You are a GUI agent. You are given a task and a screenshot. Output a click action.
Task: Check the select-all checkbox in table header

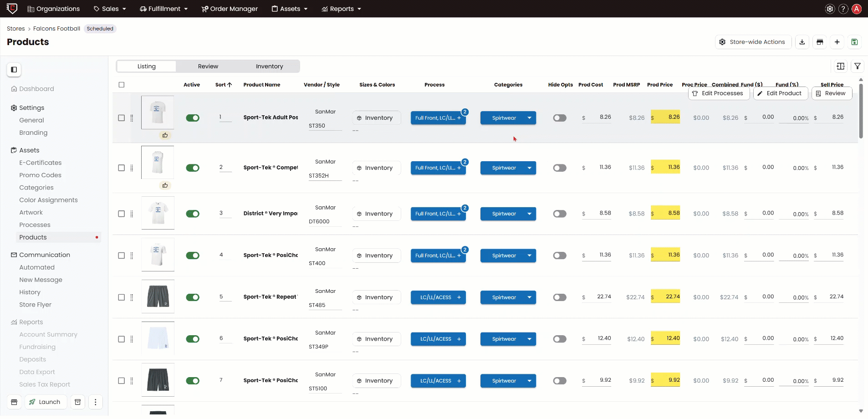(121, 85)
